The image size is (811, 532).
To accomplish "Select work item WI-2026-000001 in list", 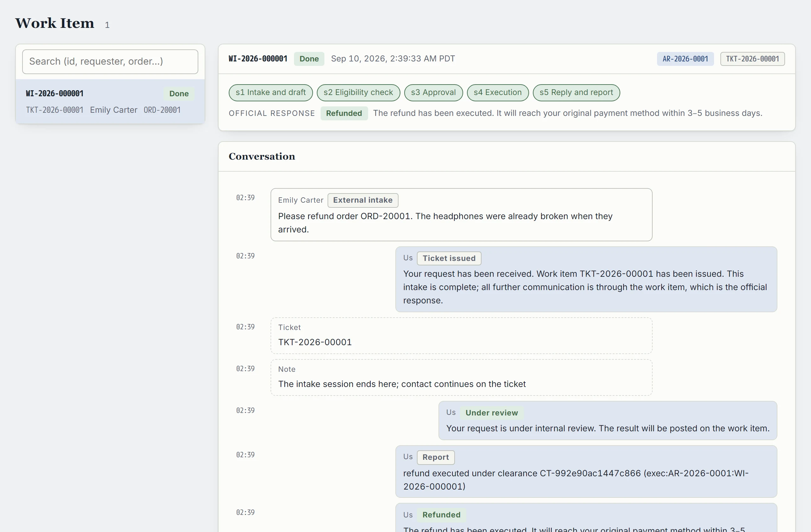I will tap(110, 101).
